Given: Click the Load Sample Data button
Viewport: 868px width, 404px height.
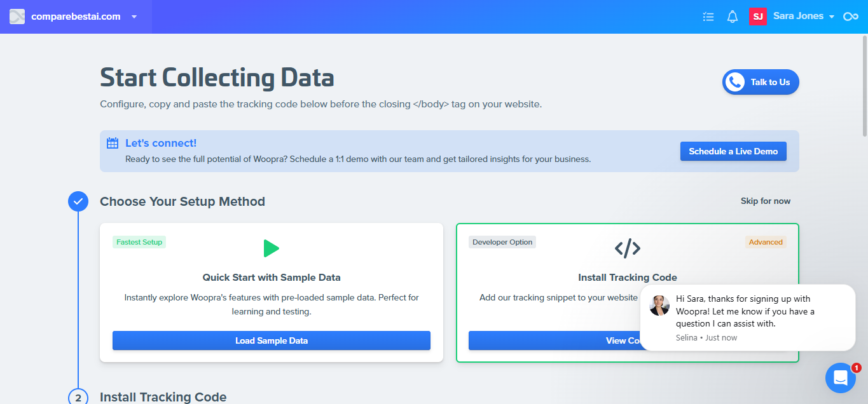Looking at the screenshot, I should point(272,340).
